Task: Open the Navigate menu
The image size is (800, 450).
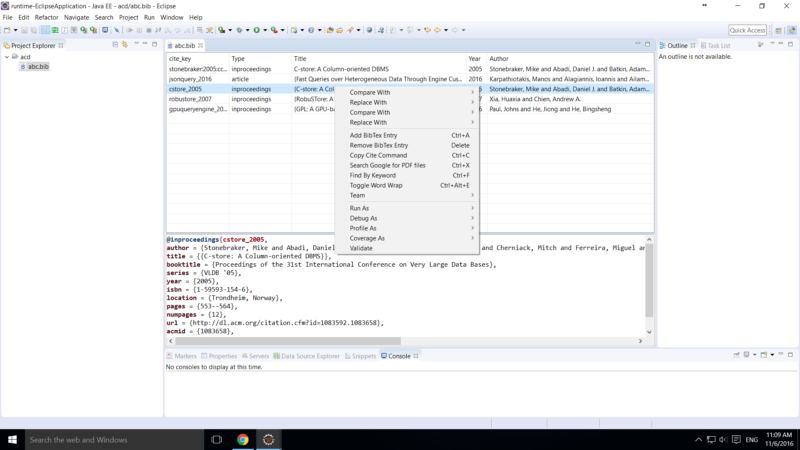Action: coord(77,17)
